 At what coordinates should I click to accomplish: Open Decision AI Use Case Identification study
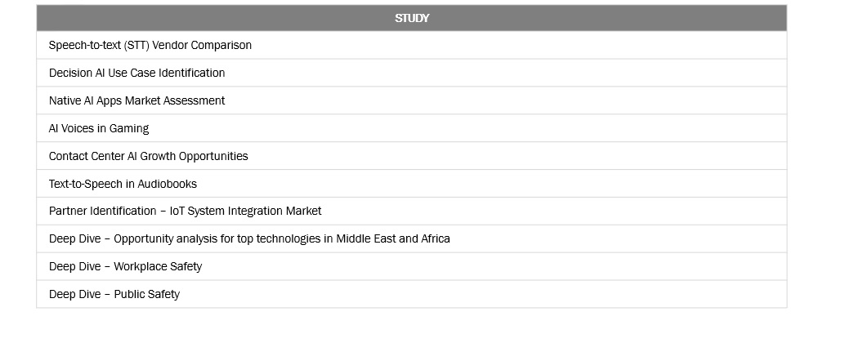136,73
